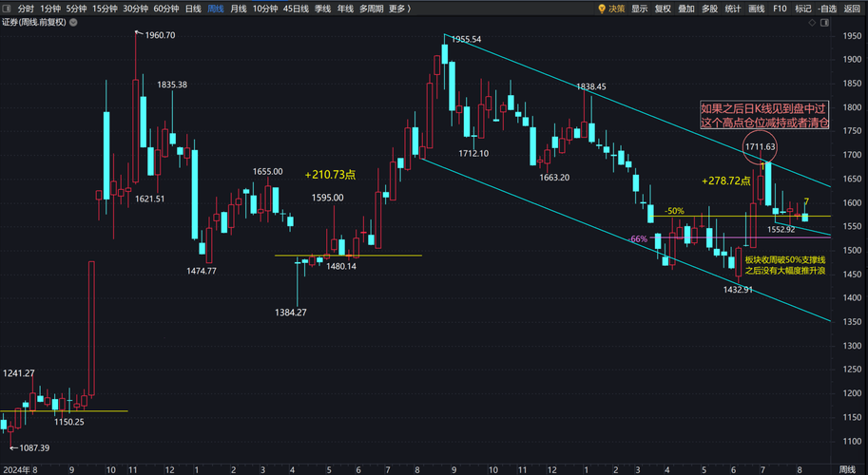Select the yellow 板块收周破50%支撑线 note
Viewport: 868px width, 475px height.
(785, 265)
